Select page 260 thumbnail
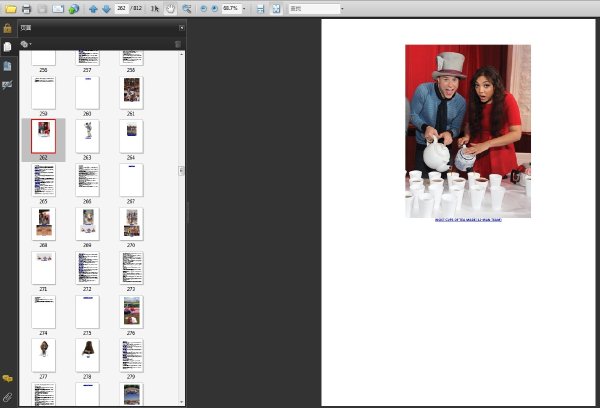The height and width of the screenshot is (408, 600). pos(87,93)
